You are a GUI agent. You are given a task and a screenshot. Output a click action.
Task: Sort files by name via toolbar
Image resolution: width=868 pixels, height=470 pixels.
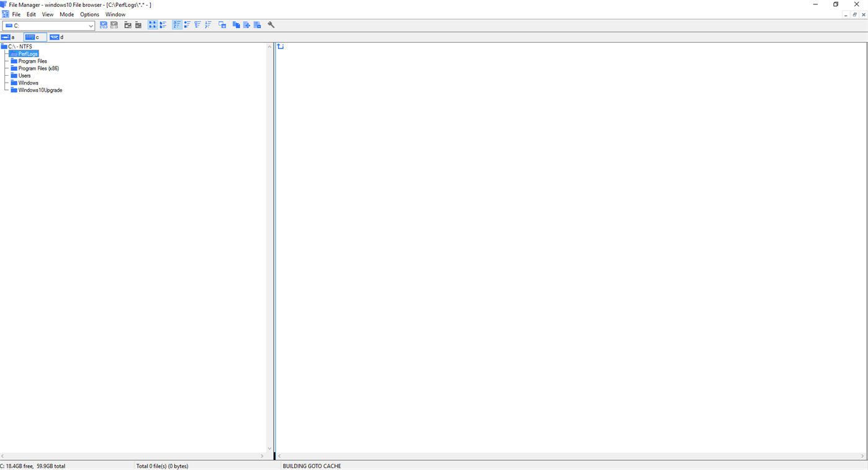click(x=177, y=25)
